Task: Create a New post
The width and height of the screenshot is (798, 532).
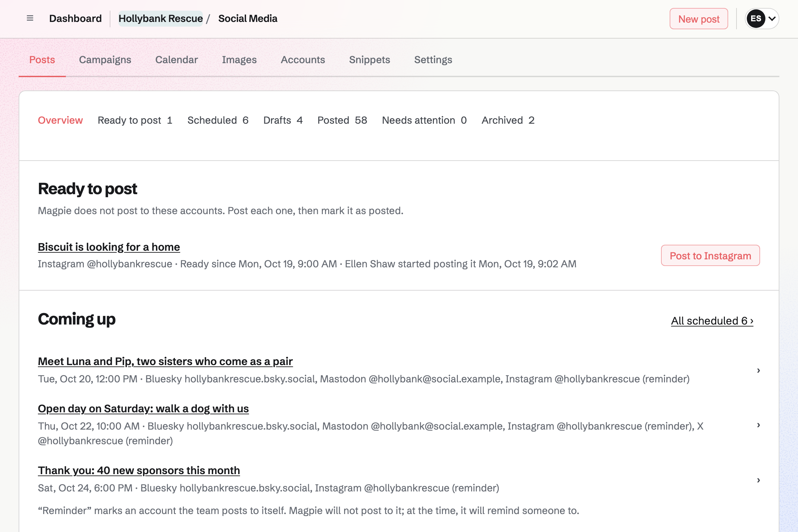Action: click(x=699, y=19)
